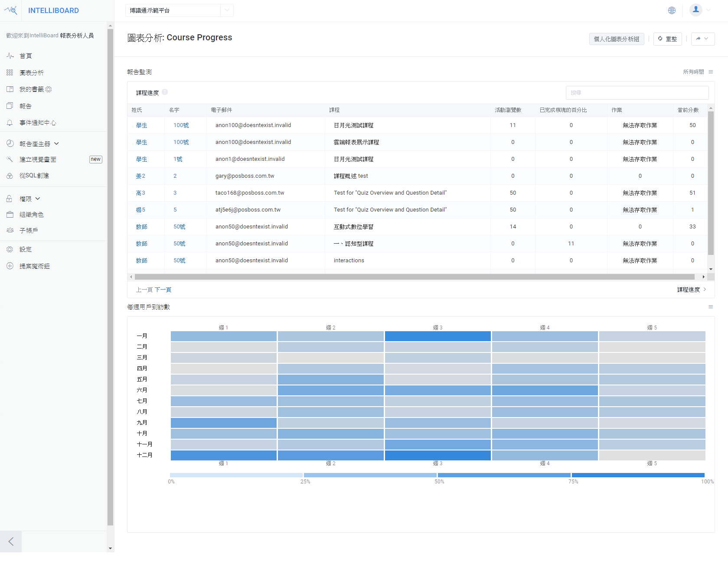Click the 事件通知中心 bell icon
Screen dimensions: 728x574
pyautogui.click(x=10, y=123)
